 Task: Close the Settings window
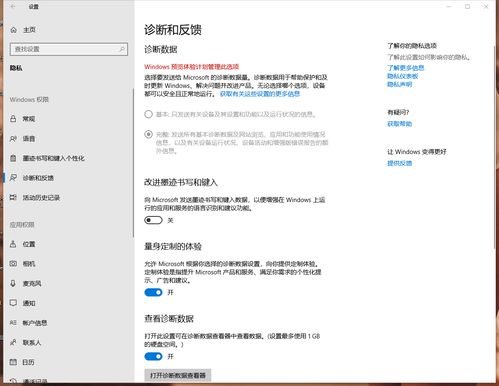pos(486,6)
